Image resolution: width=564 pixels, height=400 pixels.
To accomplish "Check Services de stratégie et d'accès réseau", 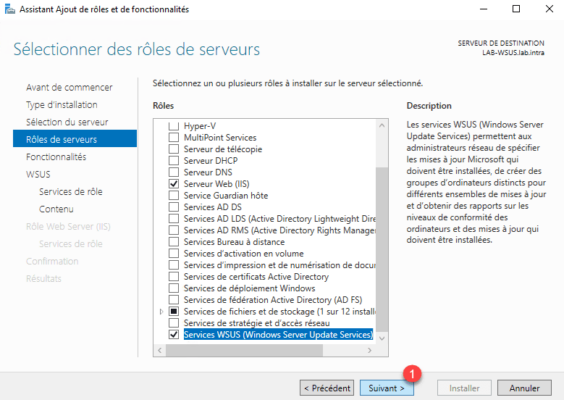I will coord(174,323).
